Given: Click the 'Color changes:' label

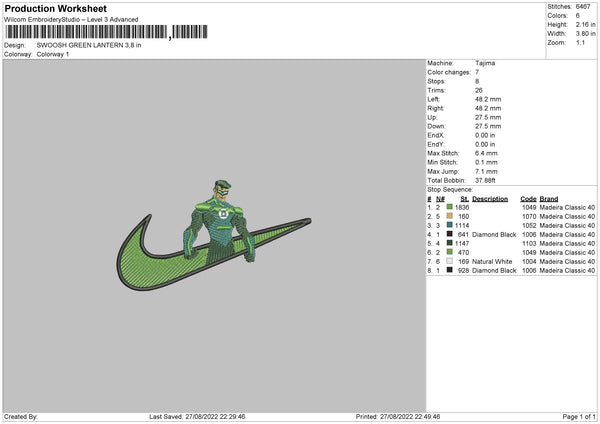Looking at the screenshot, I should coord(449,72).
